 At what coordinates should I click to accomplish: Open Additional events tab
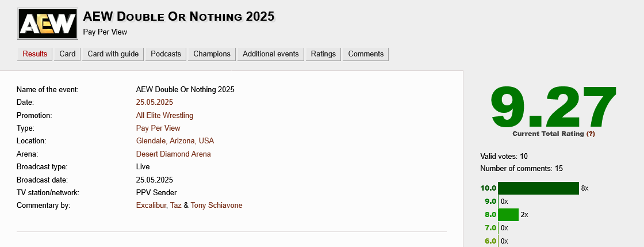pos(271,54)
